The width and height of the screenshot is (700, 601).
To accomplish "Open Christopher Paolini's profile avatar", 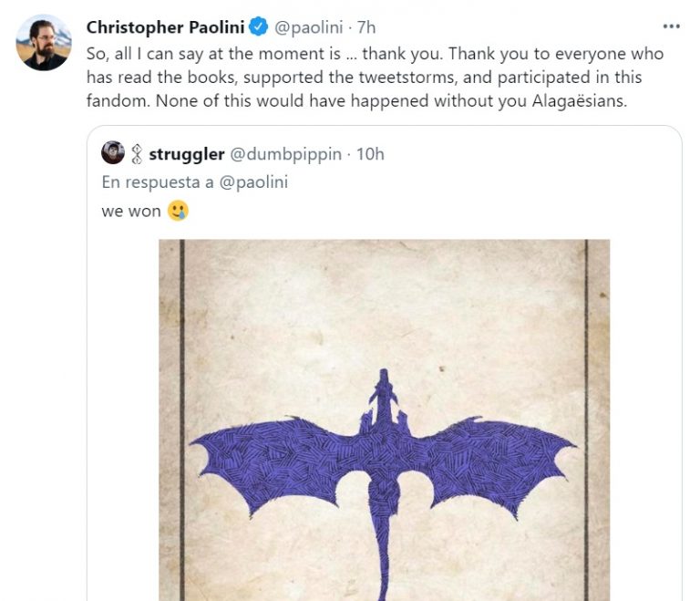I will (x=43, y=43).
